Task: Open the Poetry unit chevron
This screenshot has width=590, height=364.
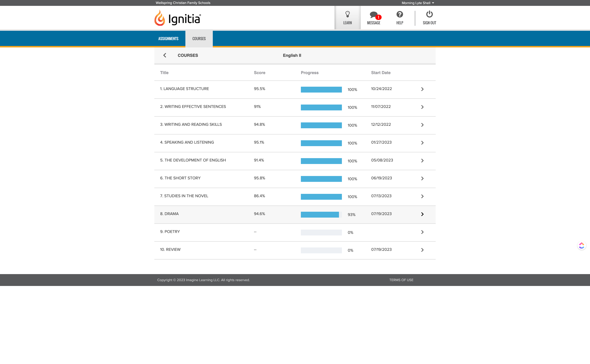Action: click(422, 232)
